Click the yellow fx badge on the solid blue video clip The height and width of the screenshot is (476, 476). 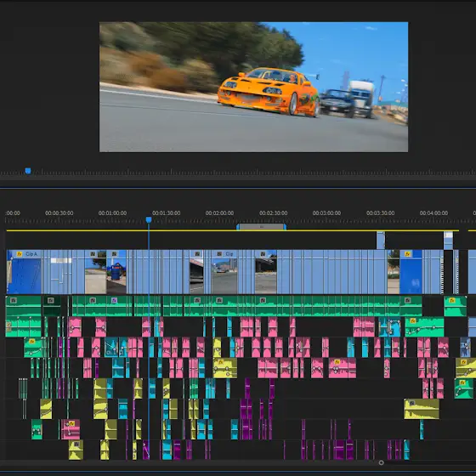coord(408,254)
